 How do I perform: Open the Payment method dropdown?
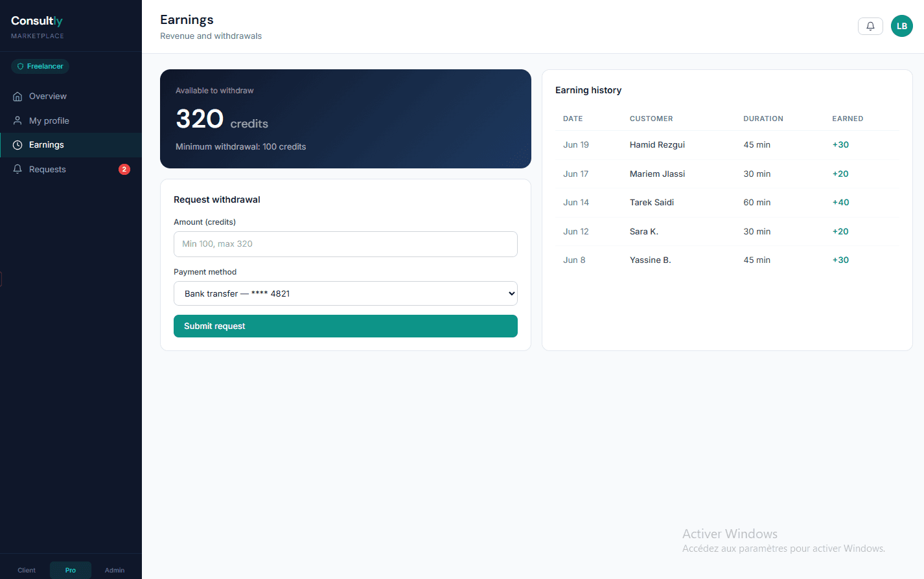point(345,293)
